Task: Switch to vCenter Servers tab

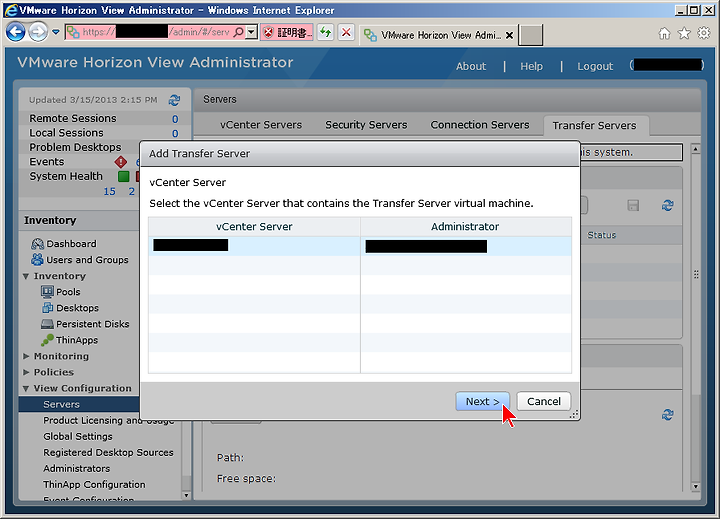Action: pos(261,125)
